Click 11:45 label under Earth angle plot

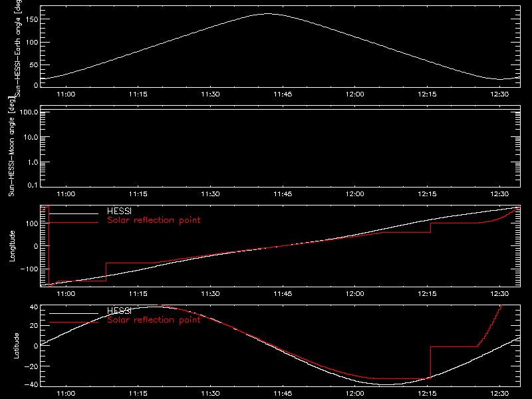pyautogui.click(x=283, y=94)
